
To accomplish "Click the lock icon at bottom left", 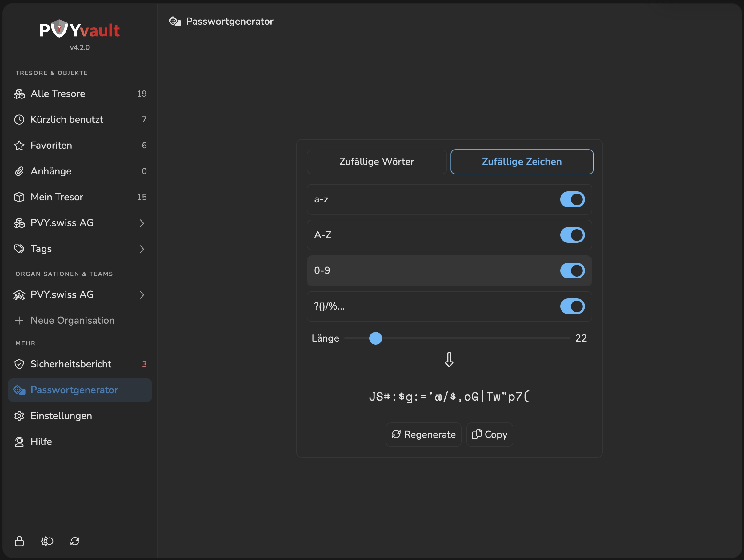I will [x=19, y=541].
